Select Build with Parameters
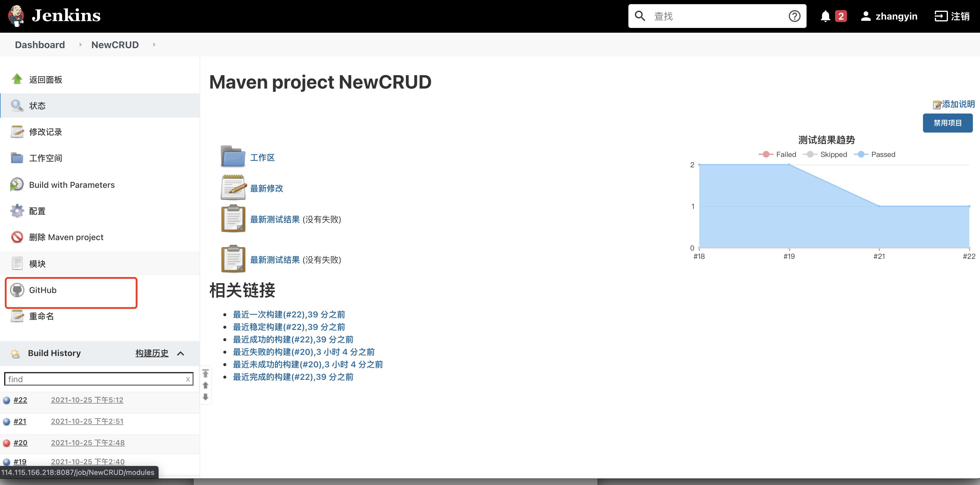The width and height of the screenshot is (980, 485). [72, 185]
